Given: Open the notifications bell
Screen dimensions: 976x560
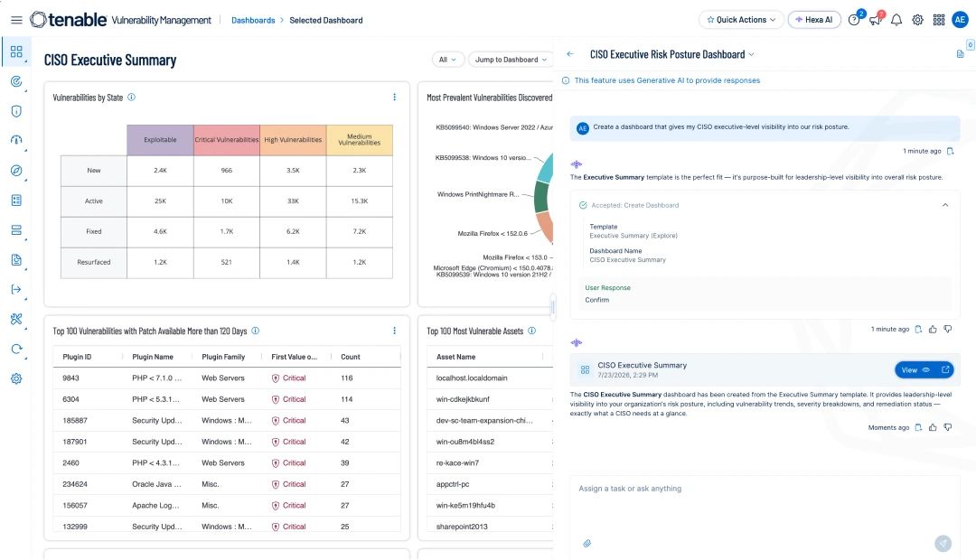Looking at the screenshot, I should (896, 20).
